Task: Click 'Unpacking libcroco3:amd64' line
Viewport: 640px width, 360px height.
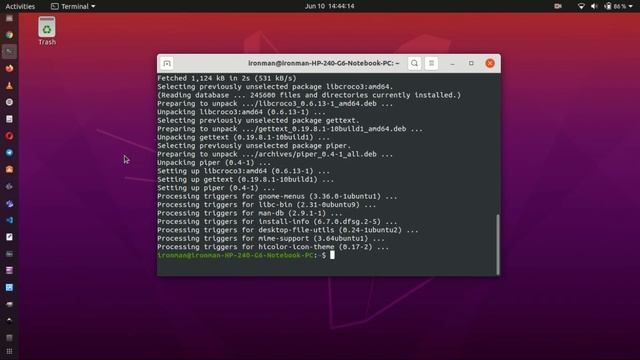Action: pyautogui.click(x=241, y=112)
